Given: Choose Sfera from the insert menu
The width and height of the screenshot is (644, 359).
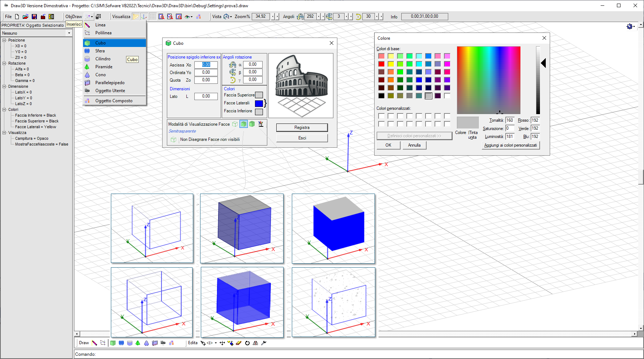Looking at the screenshot, I should (x=114, y=51).
